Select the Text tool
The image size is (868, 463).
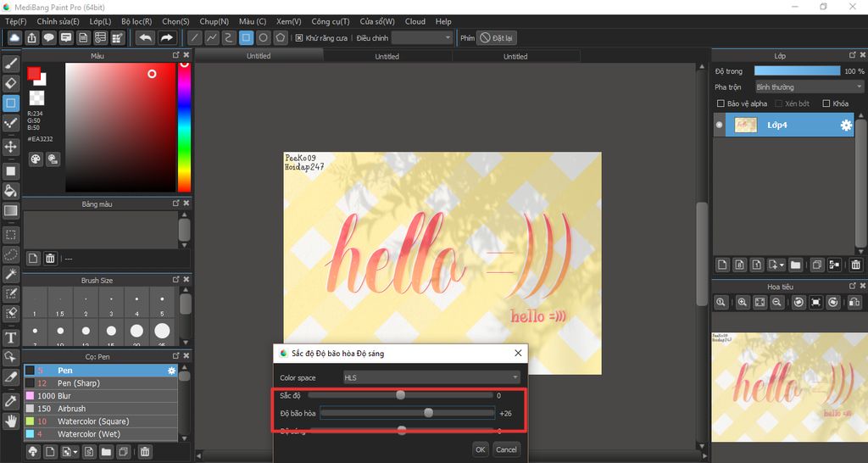click(x=10, y=337)
